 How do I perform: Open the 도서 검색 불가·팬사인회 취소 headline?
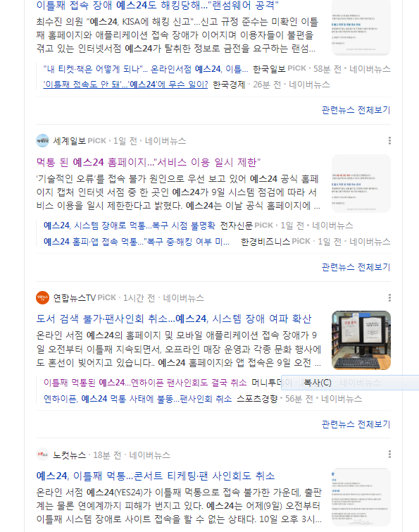click(x=173, y=318)
